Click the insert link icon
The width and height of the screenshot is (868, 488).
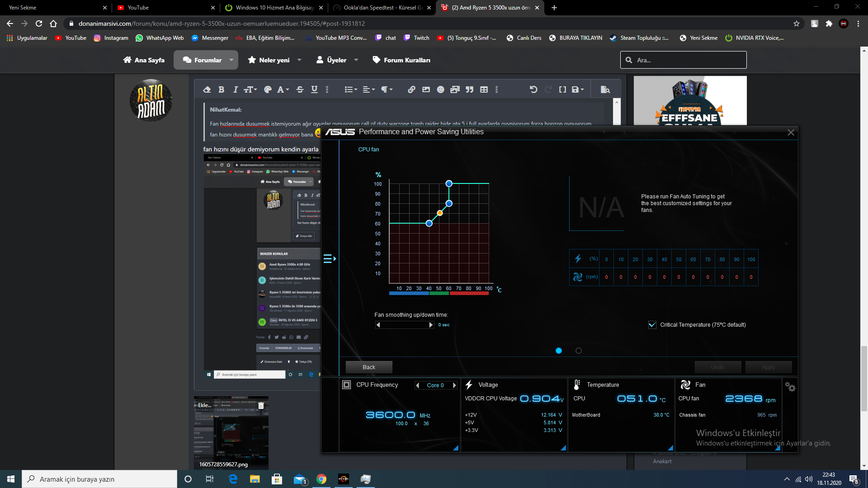point(411,89)
